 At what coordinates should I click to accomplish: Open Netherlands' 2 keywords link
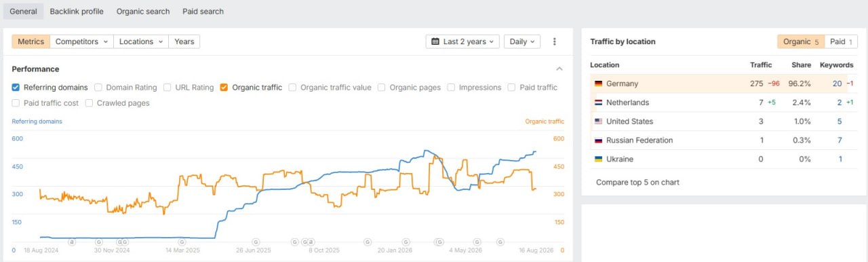(x=839, y=102)
